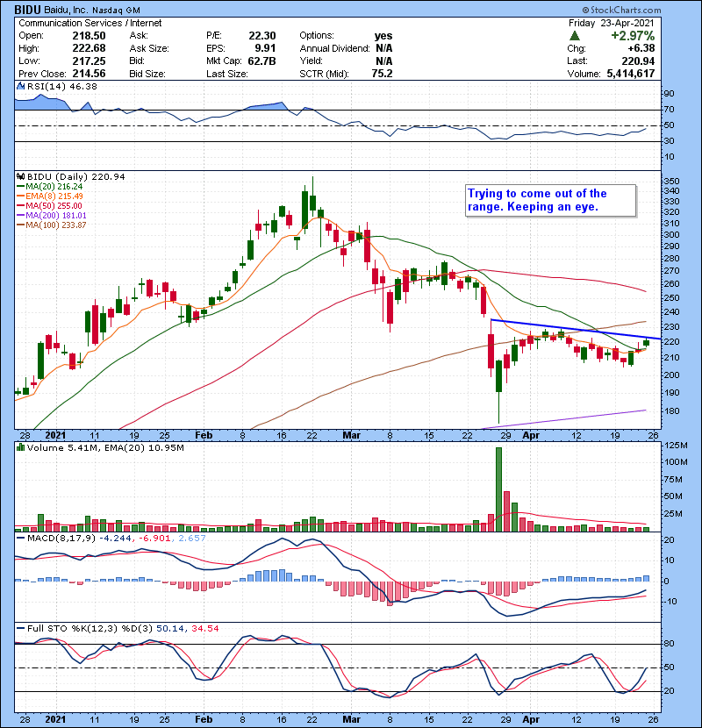Click the StockCharts.com watermark link
The height and width of the screenshot is (728, 702).
(621, 10)
